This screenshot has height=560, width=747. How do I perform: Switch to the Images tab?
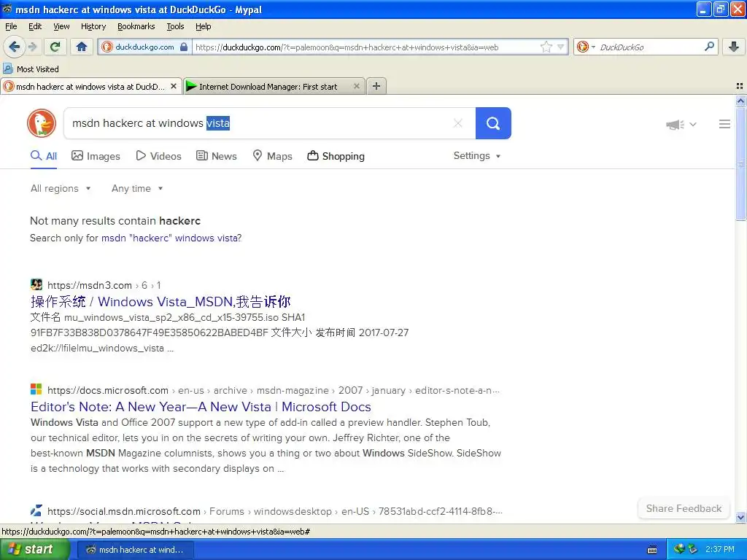point(96,156)
